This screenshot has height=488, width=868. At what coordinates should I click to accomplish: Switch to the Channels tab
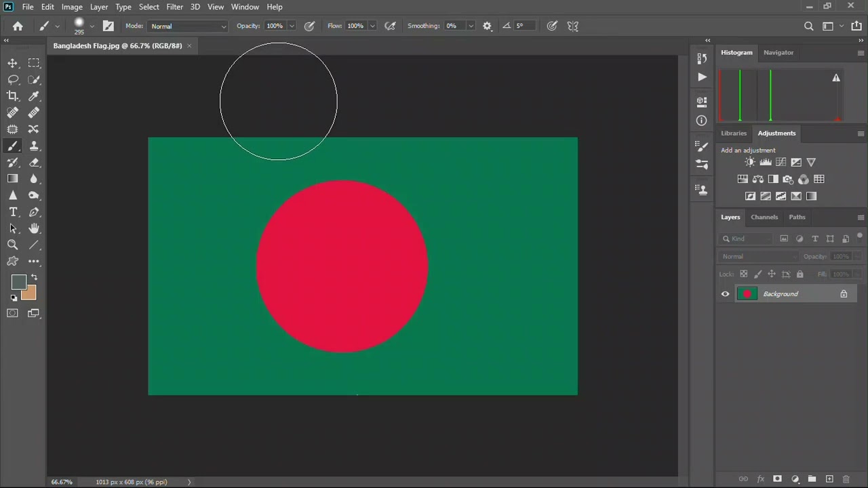[x=764, y=217]
